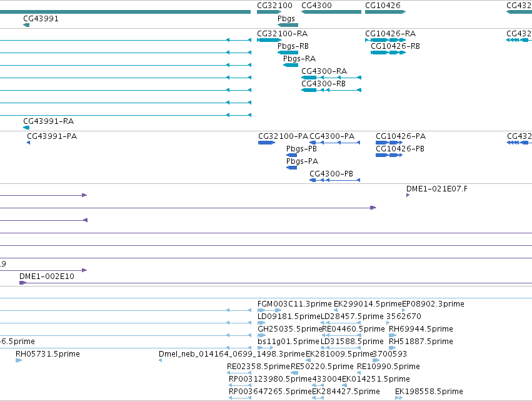Select the LD28457.5prime EST label
This screenshot has height=401, width=532.
[x=352, y=317]
